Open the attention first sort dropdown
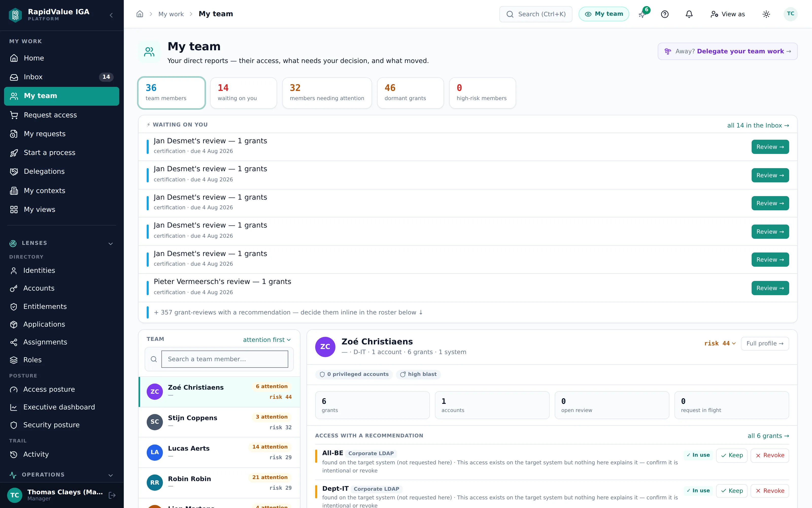 (x=267, y=340)
